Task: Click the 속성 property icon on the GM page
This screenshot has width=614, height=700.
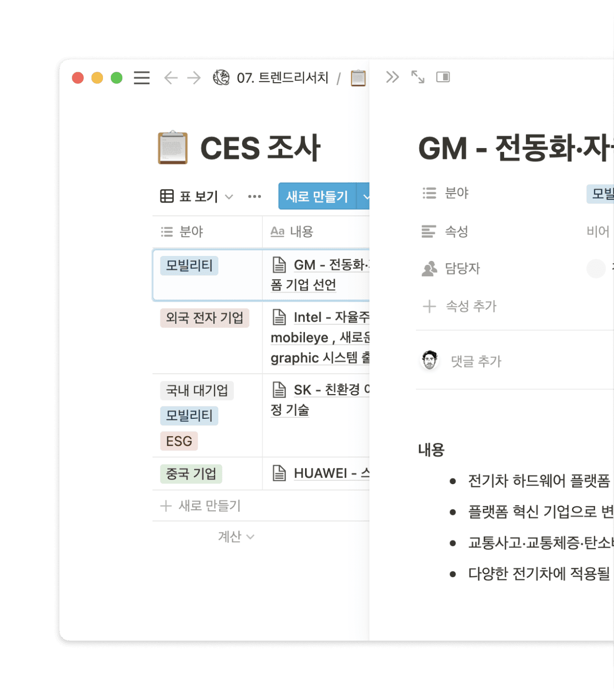Action: pos(428,231)
